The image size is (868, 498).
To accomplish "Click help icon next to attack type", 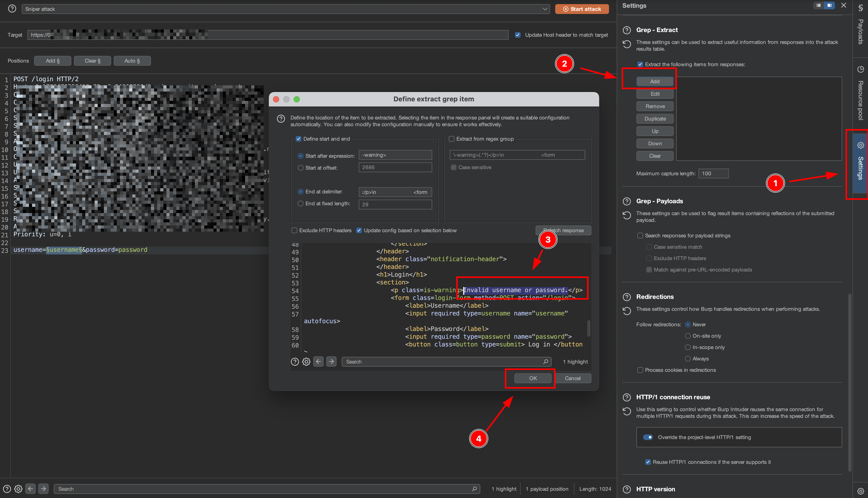I will point(12,9).
